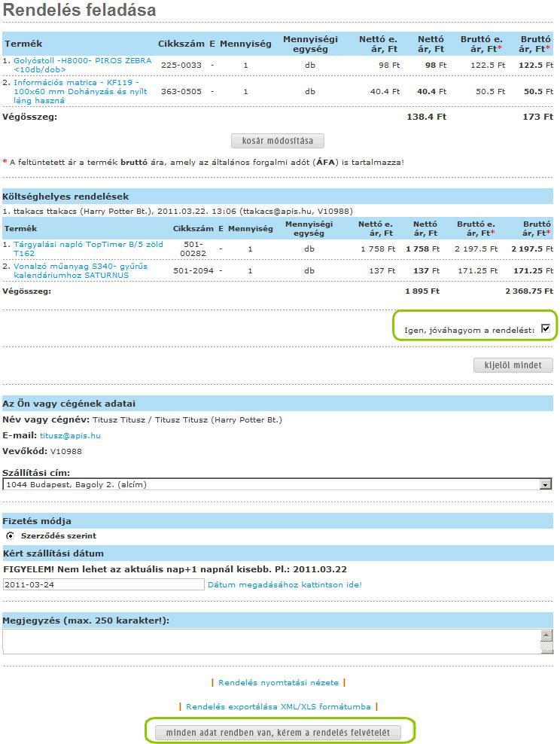Viewport: 560px width, 744px height.
Task: Open Vonalzó műanyag S340 product link
Action: pyautogui.click(x=81, y=270)
